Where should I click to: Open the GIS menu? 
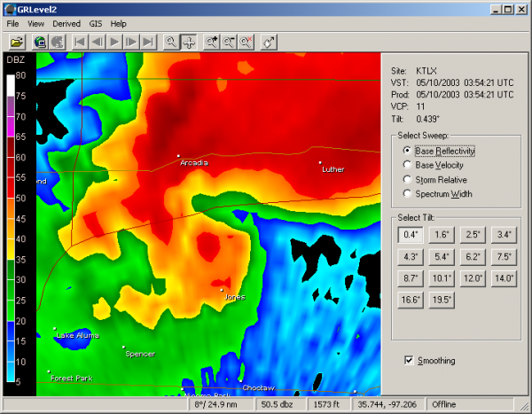pyautogui.click(x=96, y=24)
